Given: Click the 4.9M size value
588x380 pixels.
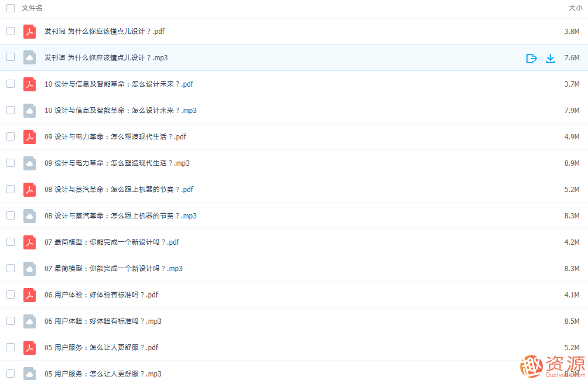Looking at the screenshot, I should coord(572,137).
